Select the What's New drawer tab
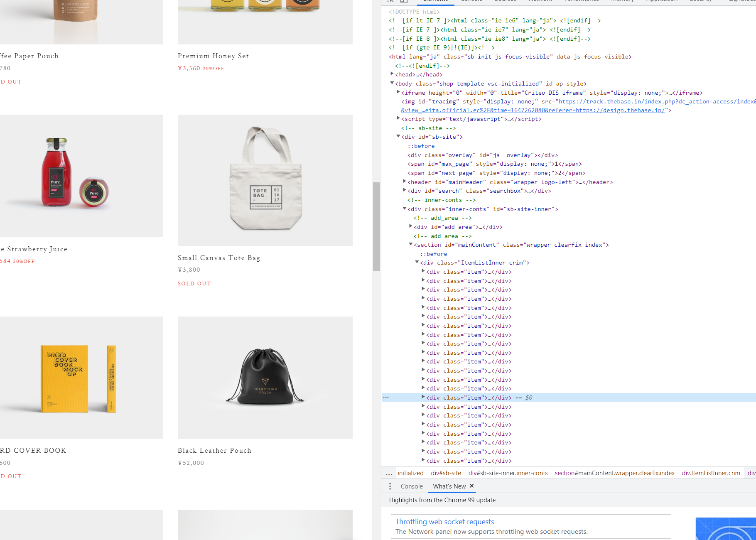The width and height of the screenshot is (756, 540). pos(449,486)
